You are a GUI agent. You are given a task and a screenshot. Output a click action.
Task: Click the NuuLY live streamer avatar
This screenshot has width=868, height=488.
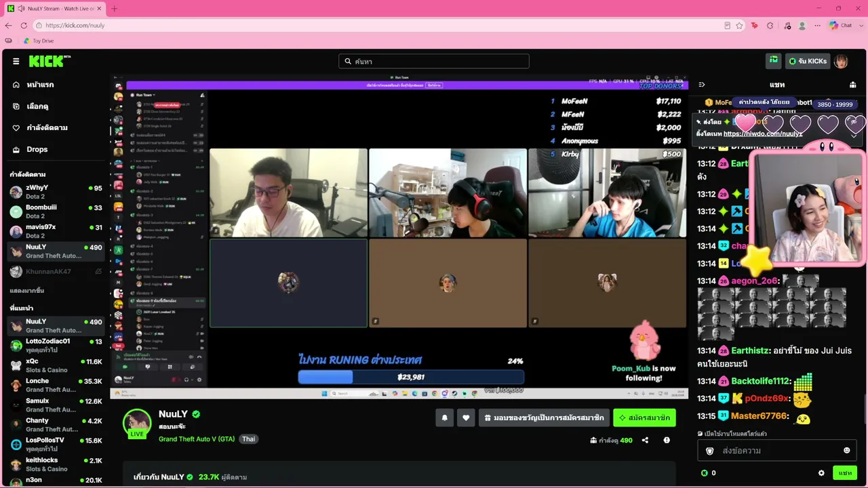(137, 422)
